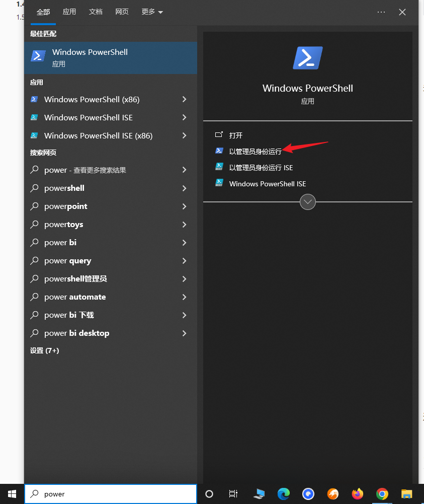Choose the power automate web suggestion

coord(75,297)
